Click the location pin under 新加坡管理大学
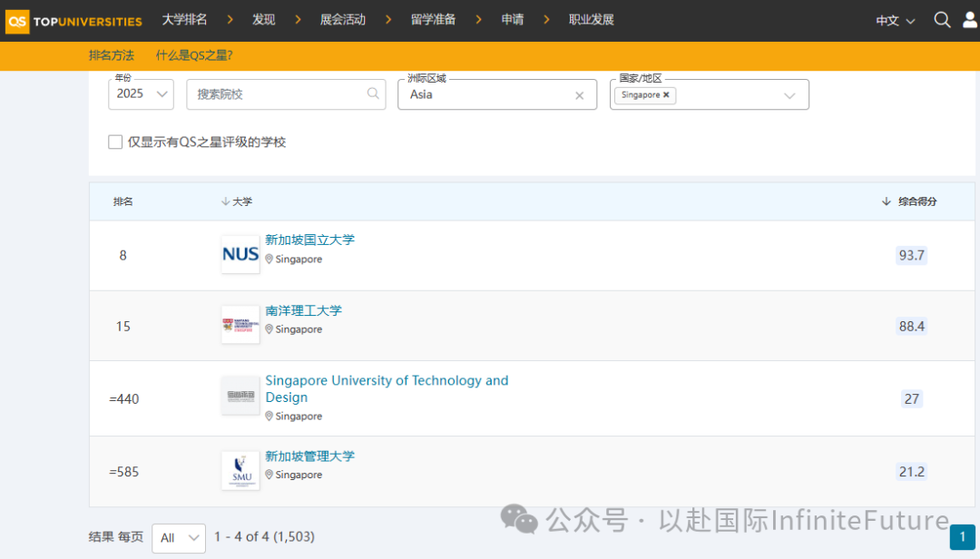 tap(269, 475)
